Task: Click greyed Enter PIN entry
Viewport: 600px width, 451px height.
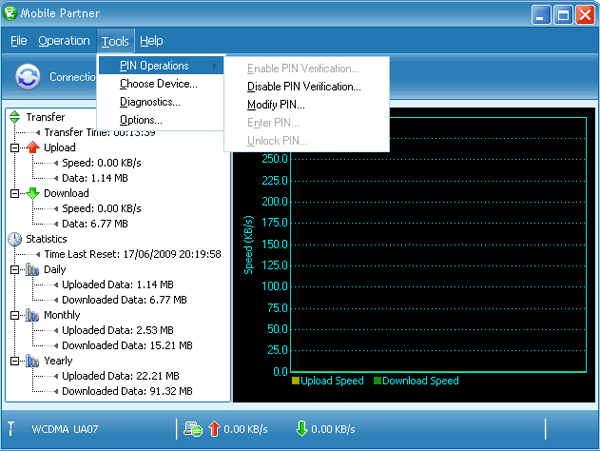Action: point(307,123)
